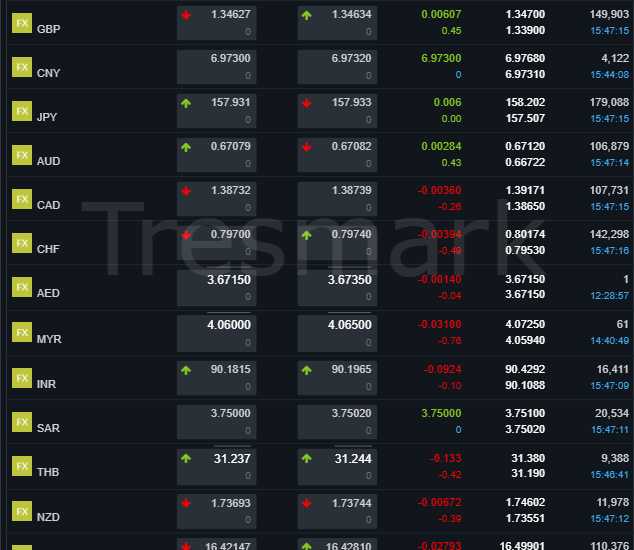
Task: Click the NZD ask price 1.73744
Action: click(x=351, y=503)
